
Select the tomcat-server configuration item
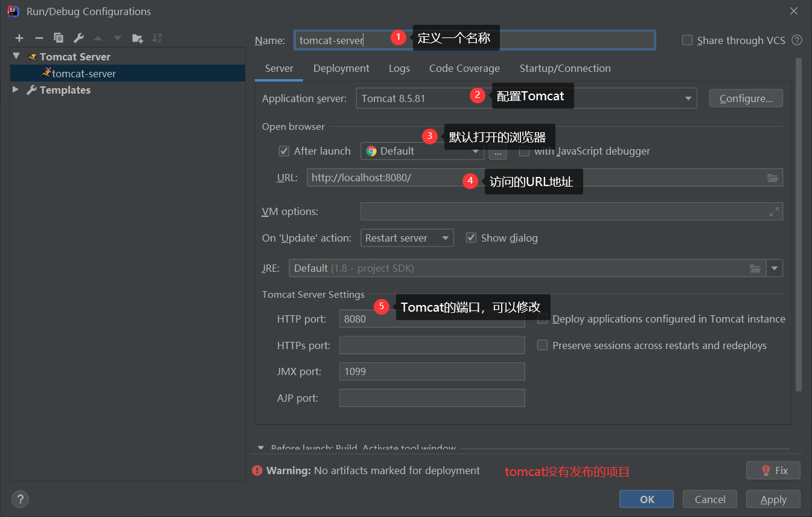pos(127,73)
